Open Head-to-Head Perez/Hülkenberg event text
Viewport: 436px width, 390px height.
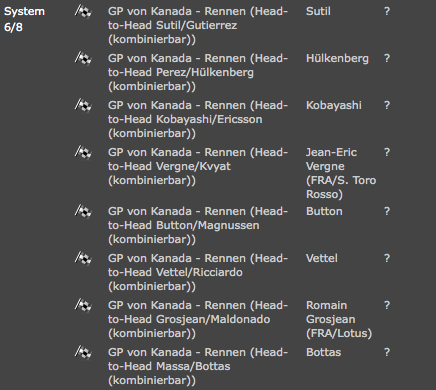coord(198,72)
